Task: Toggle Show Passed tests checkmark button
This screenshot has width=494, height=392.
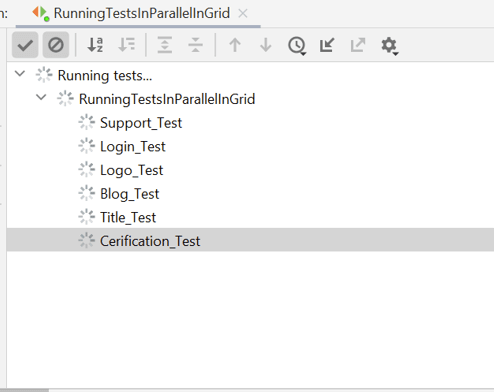Action: click(x=25, y=45)
